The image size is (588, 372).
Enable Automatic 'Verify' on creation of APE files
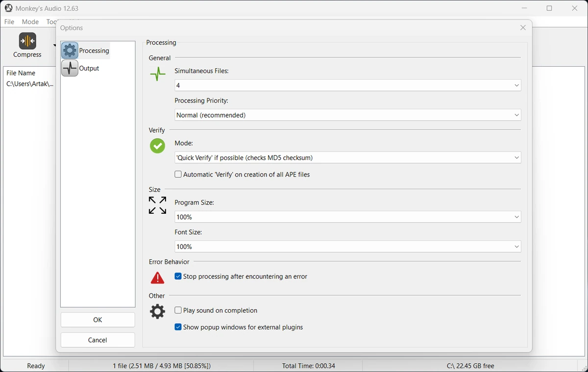[178, 174]
